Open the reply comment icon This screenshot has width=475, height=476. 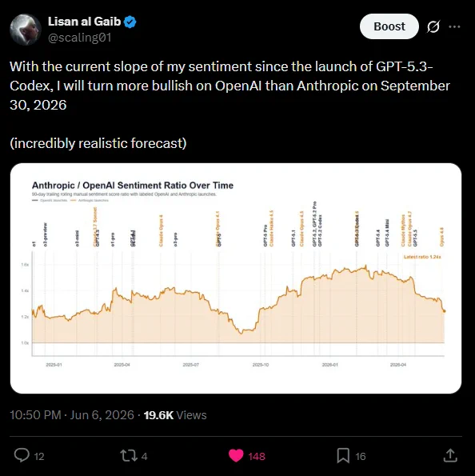[x=22, y=455]
